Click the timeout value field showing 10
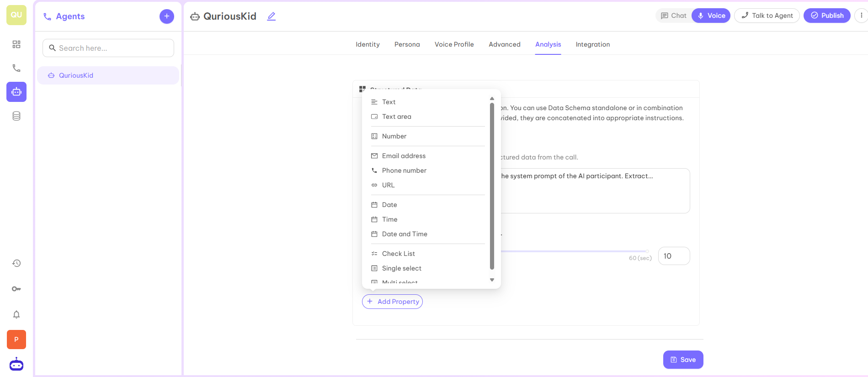 674,256
